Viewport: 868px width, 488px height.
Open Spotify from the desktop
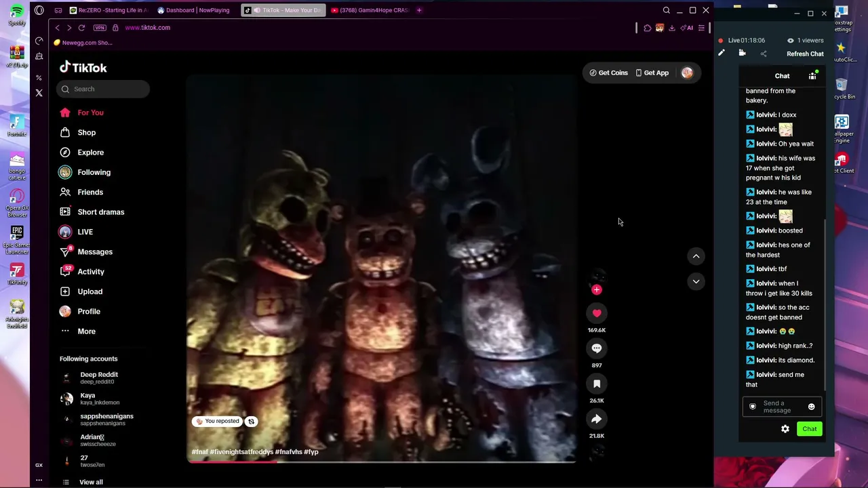pyautogui.click(x=17, y=15)
